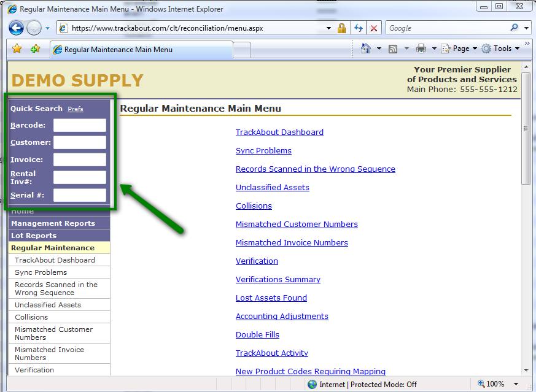Open the Prefs link in Quick Search

[x=75, y=109]
